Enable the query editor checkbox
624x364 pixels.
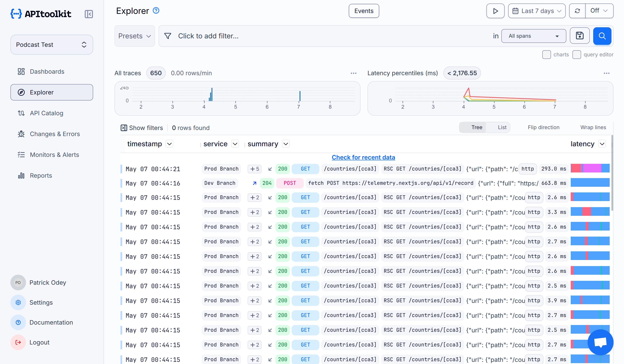[577, 54]
